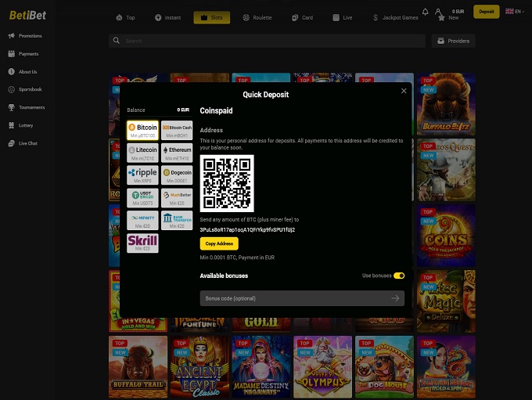
Task: Close the Quick Deposit dialog
Action: (404, 91)
